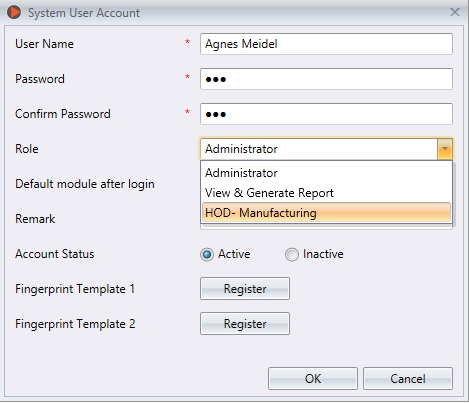Register Fingerprint Template 2
The image size is (469, 403).
245,324
